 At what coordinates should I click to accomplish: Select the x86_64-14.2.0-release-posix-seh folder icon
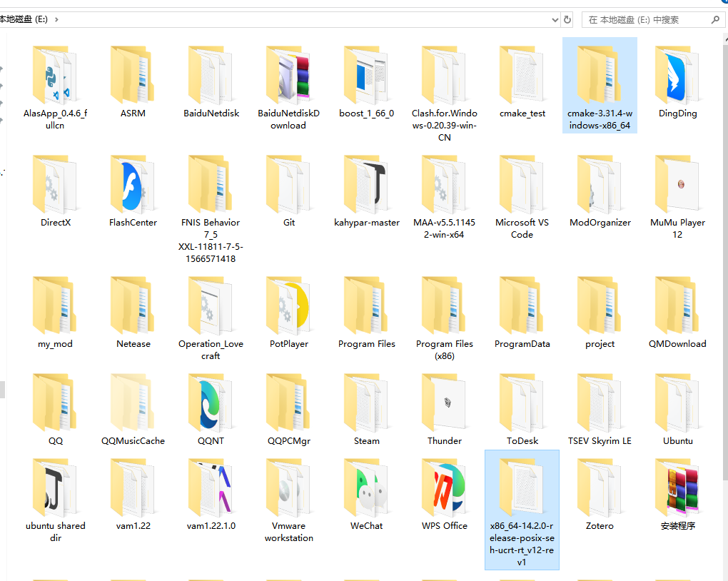click(x=522, y=487)
